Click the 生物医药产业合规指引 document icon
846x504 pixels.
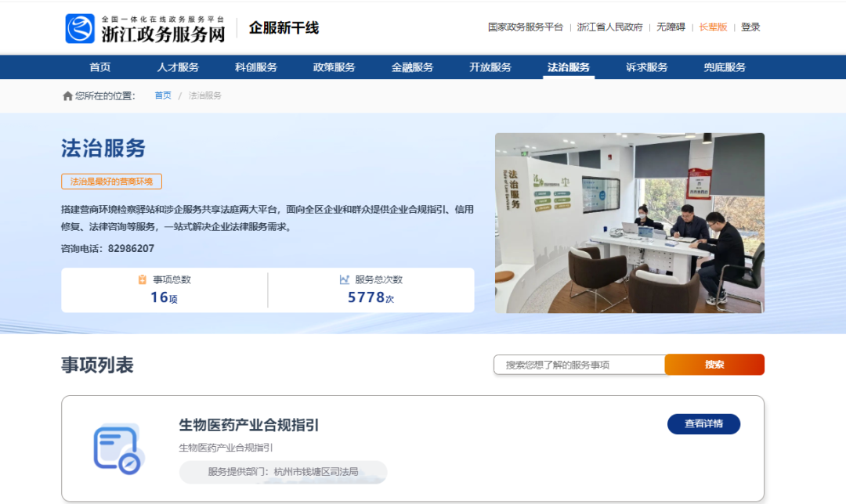point(117,449)
